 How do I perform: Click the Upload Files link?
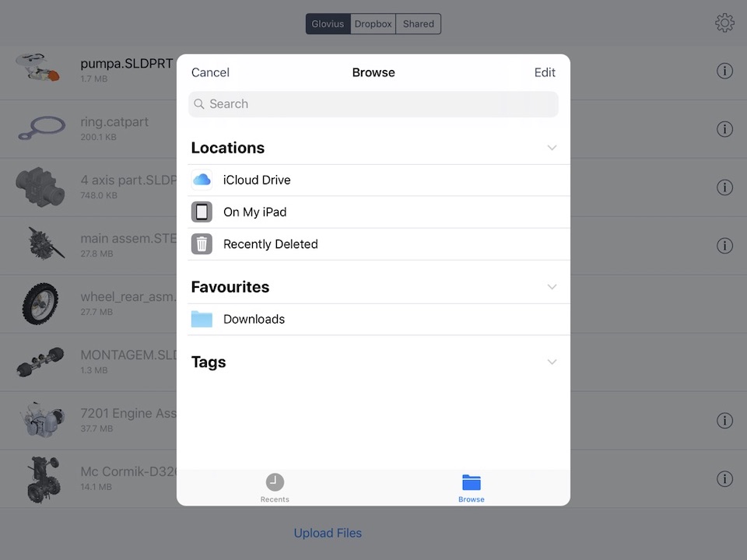(x=328, y=533)
